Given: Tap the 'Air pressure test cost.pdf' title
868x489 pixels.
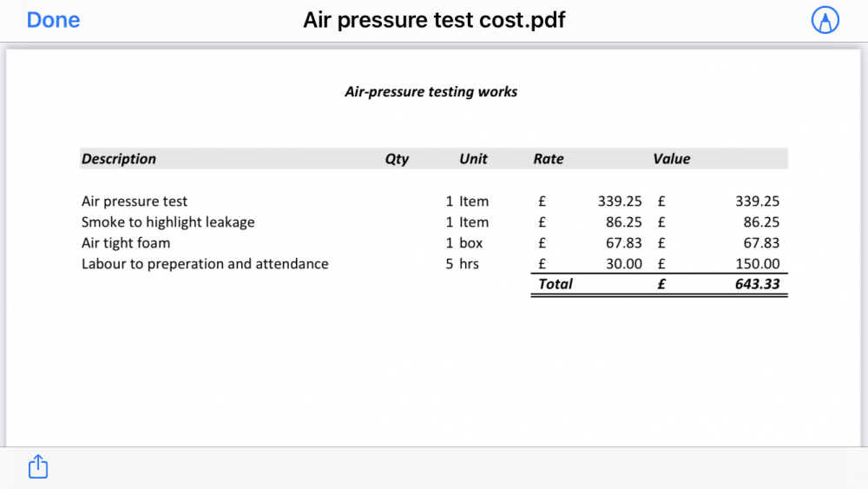Looking at the screenshot, I should pos(434,20).
